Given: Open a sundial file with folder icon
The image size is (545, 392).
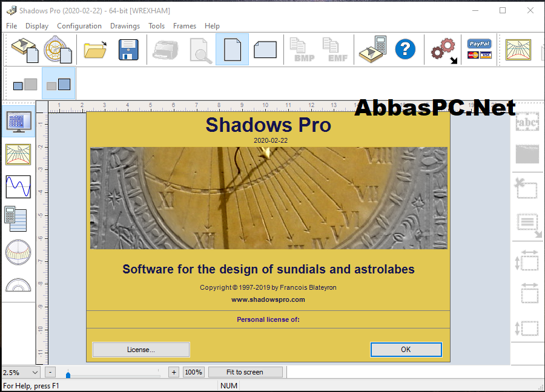Looking at the screenshot, I should tap(95, 50).
